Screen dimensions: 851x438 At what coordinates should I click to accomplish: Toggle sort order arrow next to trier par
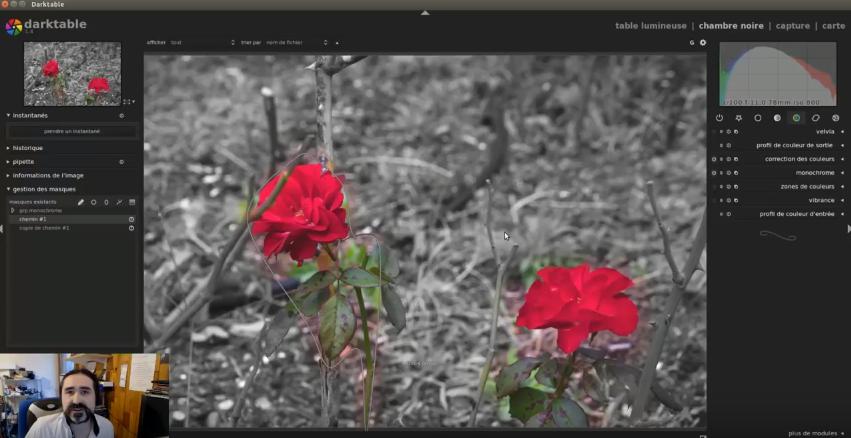pos(336,42)
